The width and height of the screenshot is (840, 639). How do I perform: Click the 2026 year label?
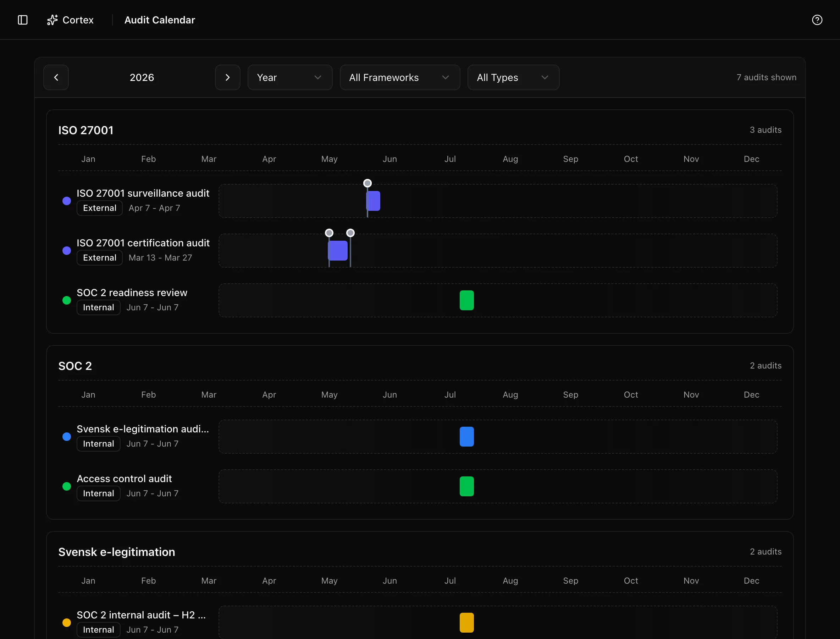[142, 77]
